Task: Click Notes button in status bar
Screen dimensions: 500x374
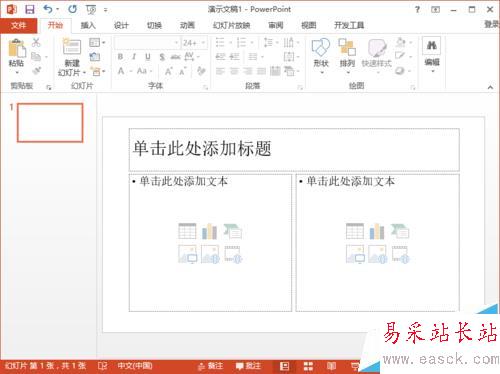Action: tap(210, 366)
